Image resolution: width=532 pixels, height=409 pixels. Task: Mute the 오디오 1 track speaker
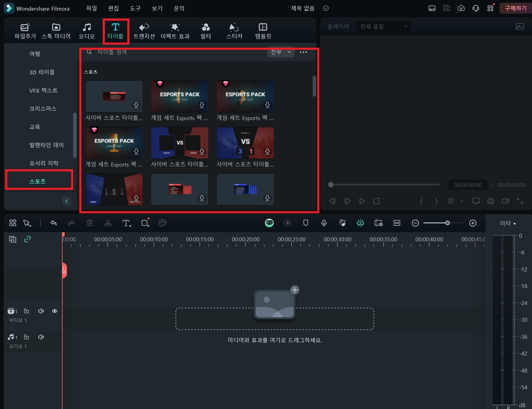pos(41,337)
